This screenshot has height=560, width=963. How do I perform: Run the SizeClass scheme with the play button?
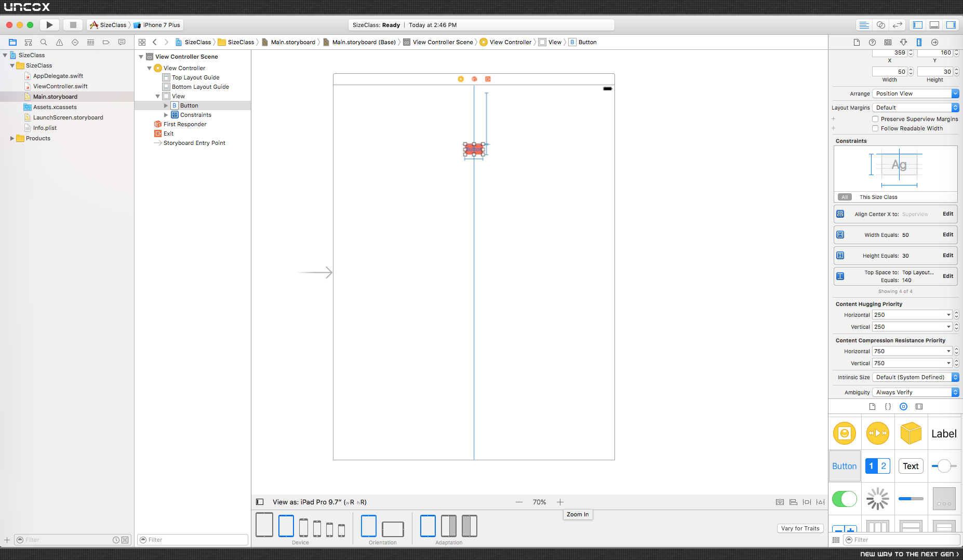(49, 25)
